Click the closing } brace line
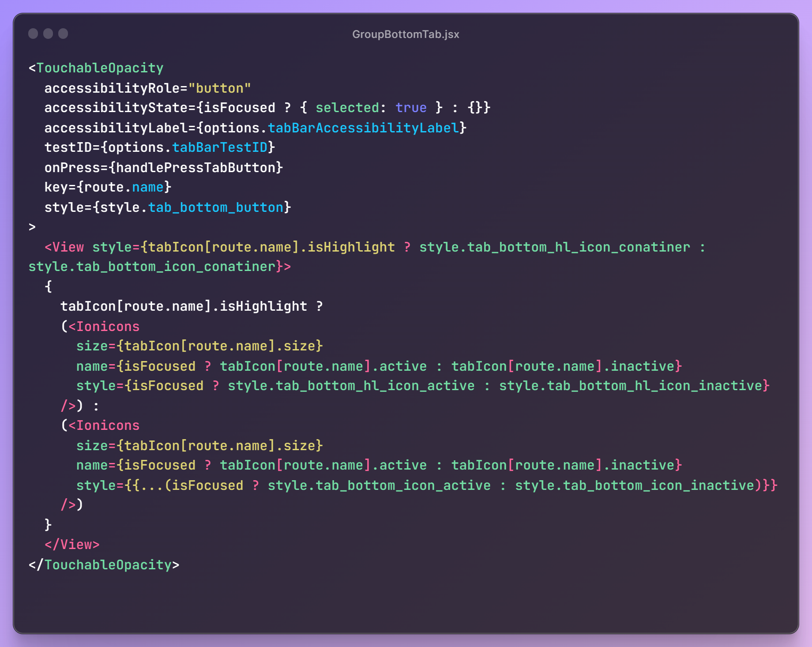812x647 pixels. coord(48,525)
